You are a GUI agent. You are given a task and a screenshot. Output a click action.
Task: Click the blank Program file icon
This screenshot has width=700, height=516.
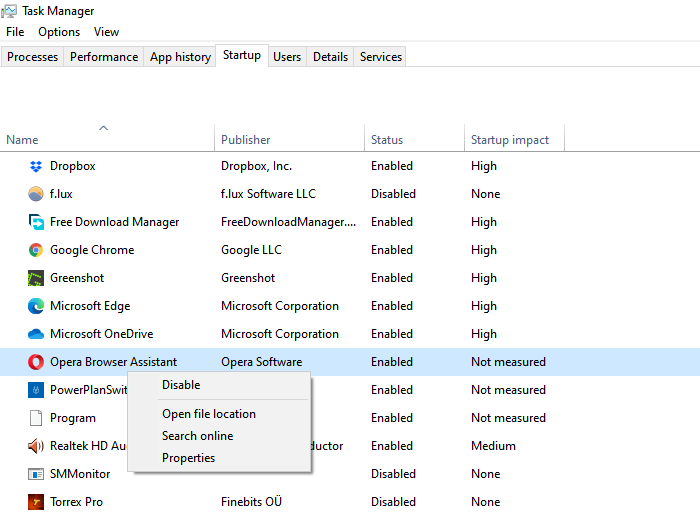coord(36,418)
